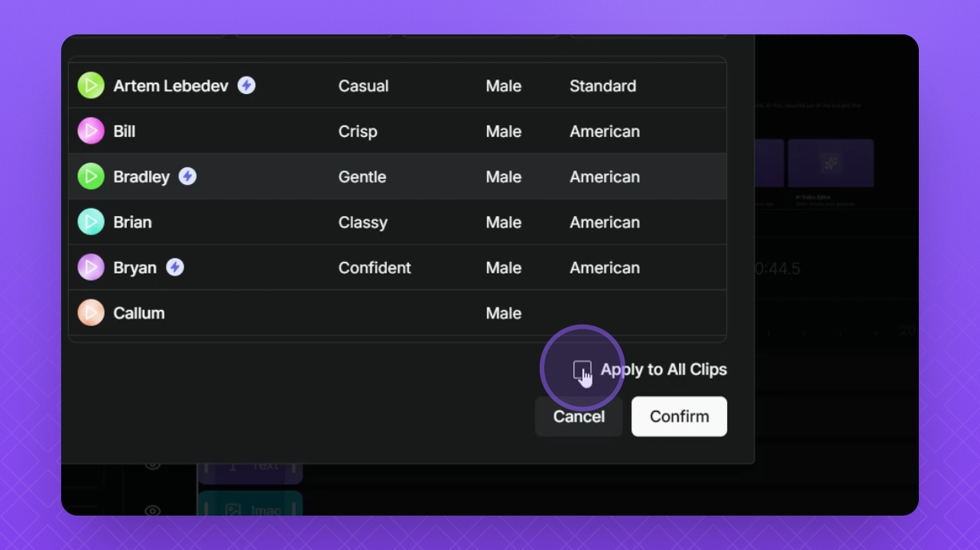
Task: Click lightning badge next to Bradley
Action: pos(187,176)
